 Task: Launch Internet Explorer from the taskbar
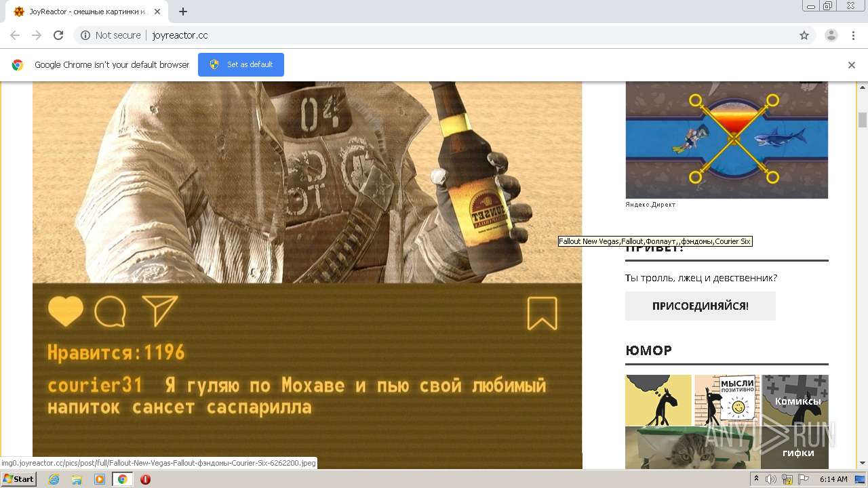coord(54,479)
